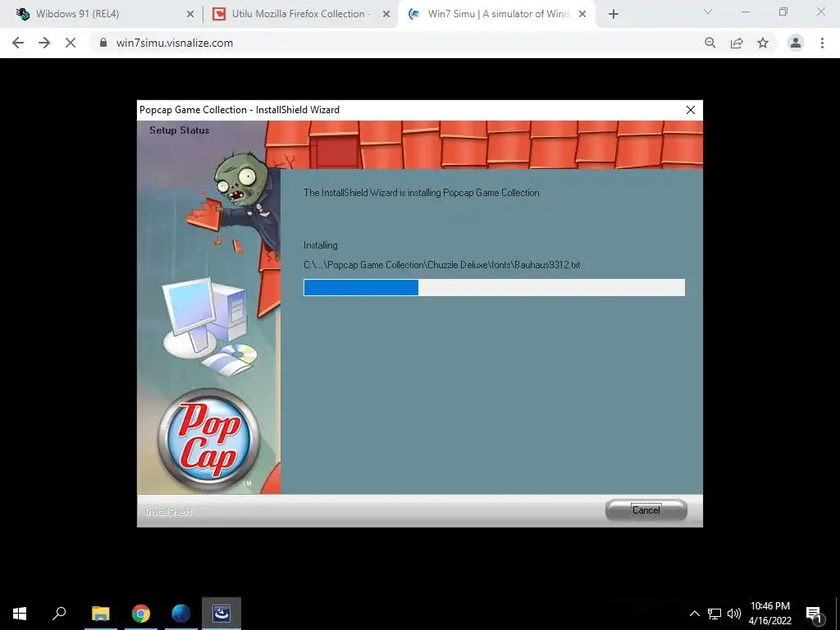Screen dimensions: 840x630
Task: View site information via lock icon
Action: coord(103,43)
